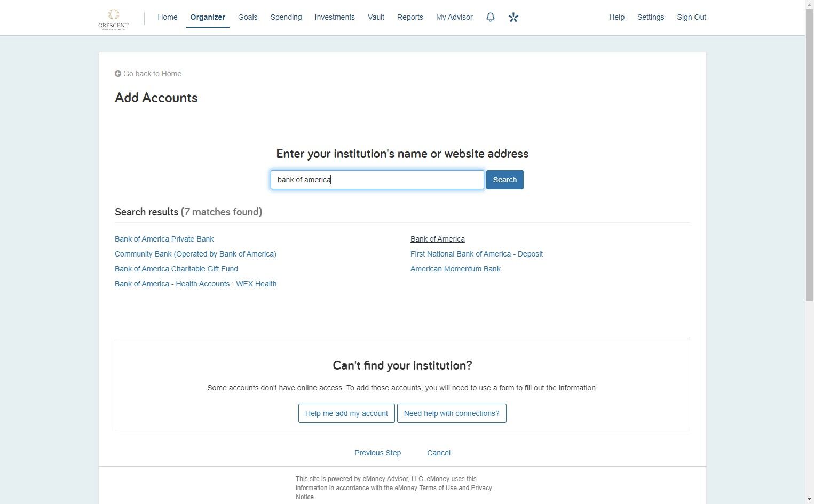Viewport: 814px width, 504px height.
Task: Select Bank of America Private Bank result
Action: coord(164,239)
